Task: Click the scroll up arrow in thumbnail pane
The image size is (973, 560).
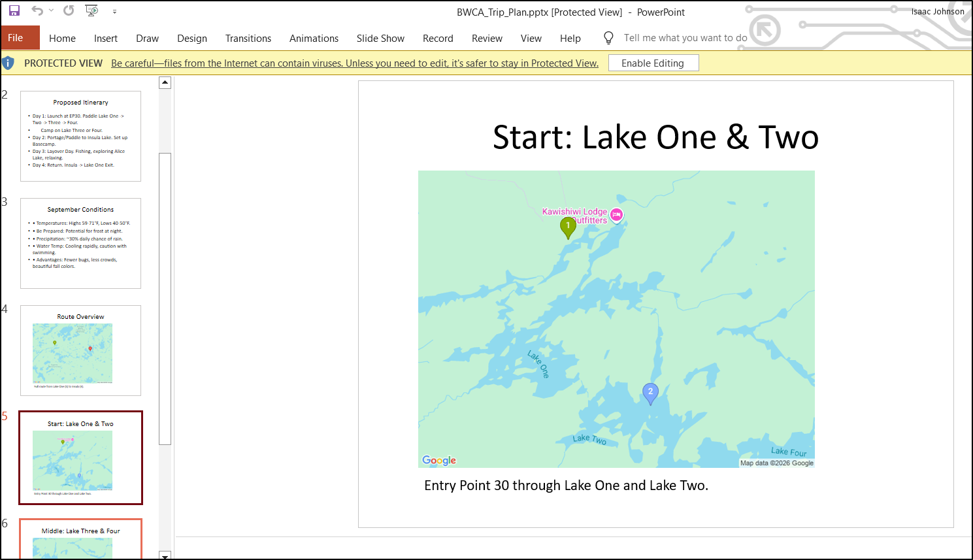Action: [165, 83]
